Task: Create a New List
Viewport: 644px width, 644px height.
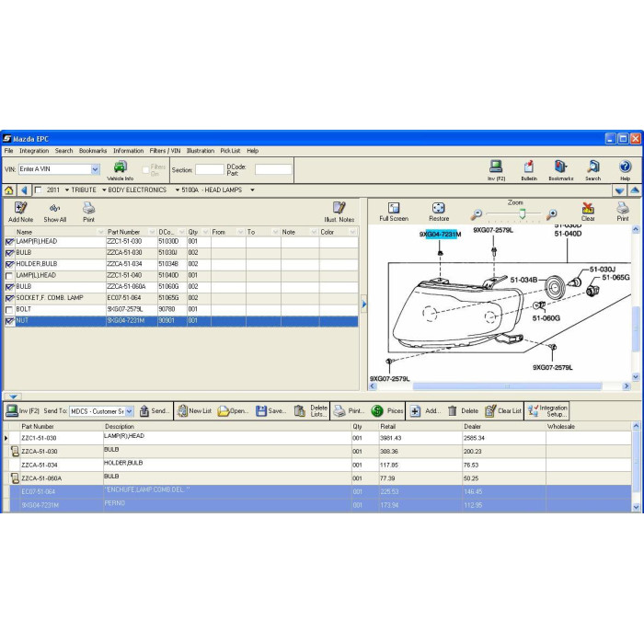Action: (194, 410)
